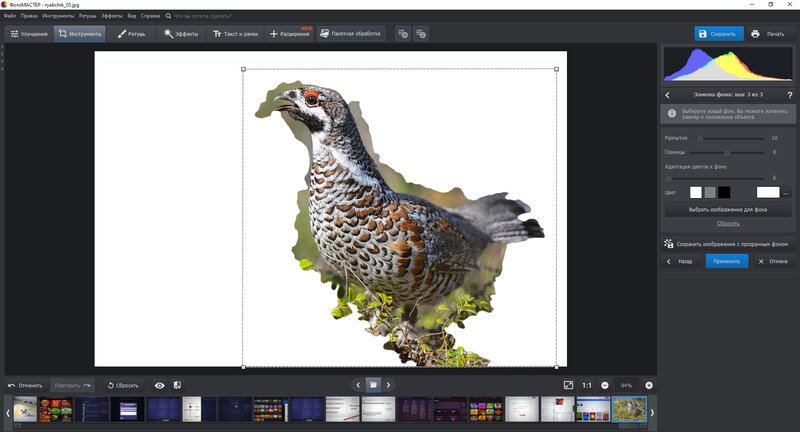Click the blue Применить button

(x=727, y=261)
